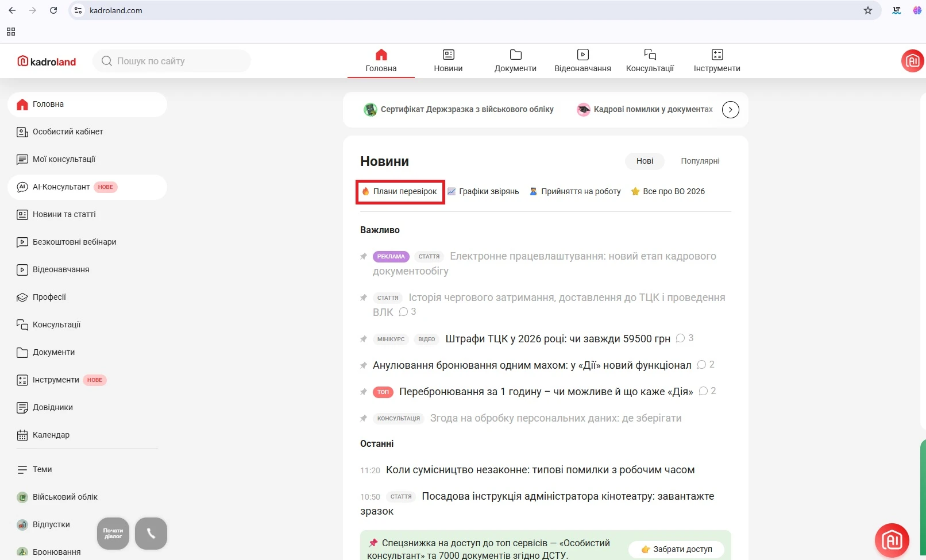Click the profile avatar in the header
The height and width of the screenshot is (560, 926).
pos(912,61)
